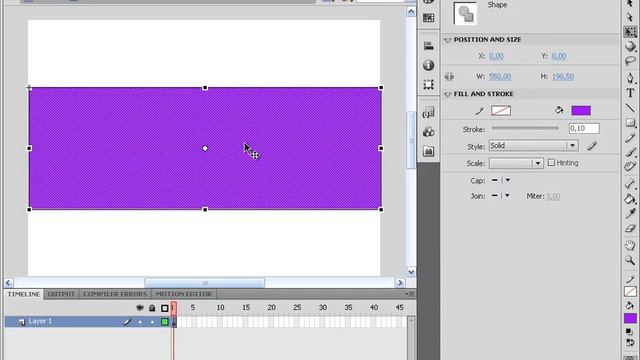Open the Swatches panel icon
The height and width of the screenshot is (360, 640).
coord(428,18)
